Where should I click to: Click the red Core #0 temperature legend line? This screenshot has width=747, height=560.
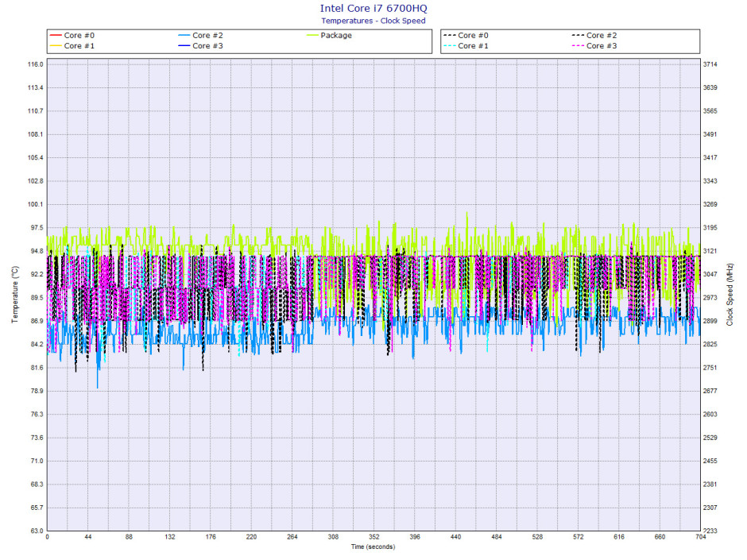click(x=56, y=35)
